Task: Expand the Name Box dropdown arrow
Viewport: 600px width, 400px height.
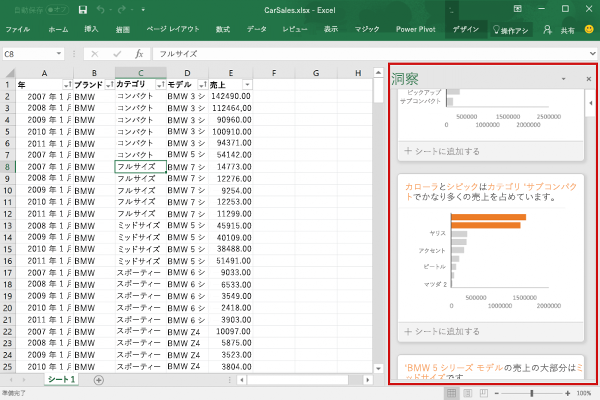Action: [62, 53]
